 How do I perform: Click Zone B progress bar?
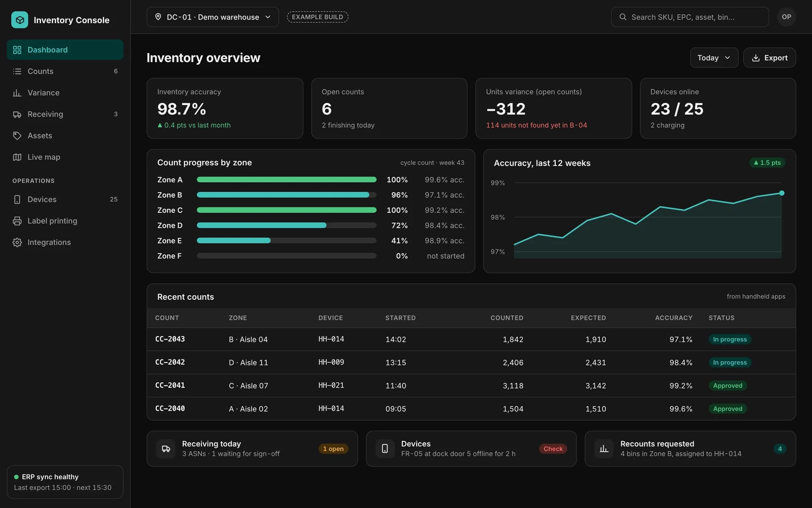point(286,195)
